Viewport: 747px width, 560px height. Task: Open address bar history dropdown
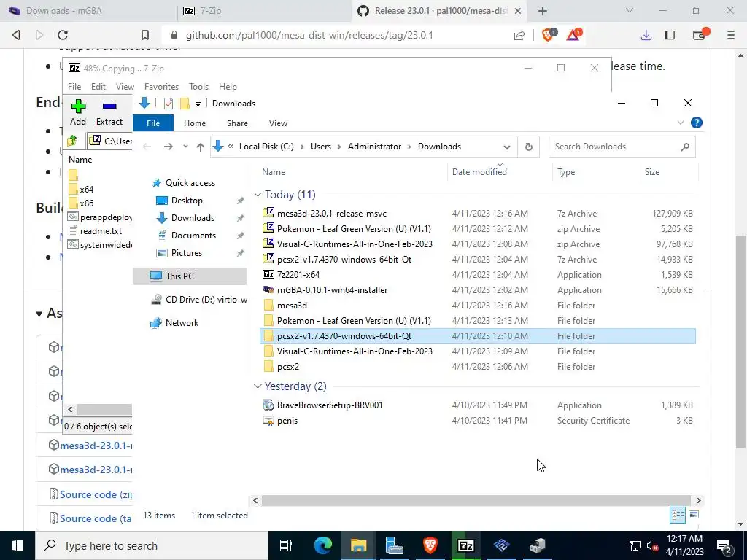(x=507, y=147)
